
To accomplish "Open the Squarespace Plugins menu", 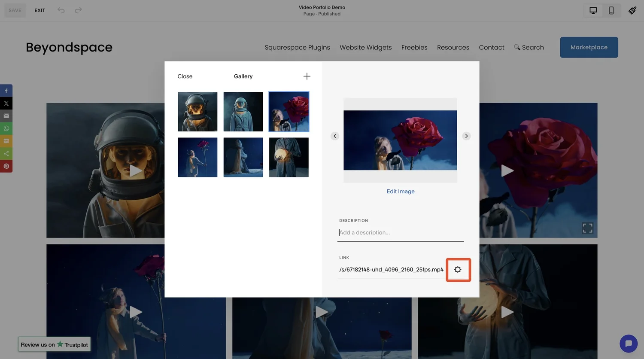I will click(297, 47).
